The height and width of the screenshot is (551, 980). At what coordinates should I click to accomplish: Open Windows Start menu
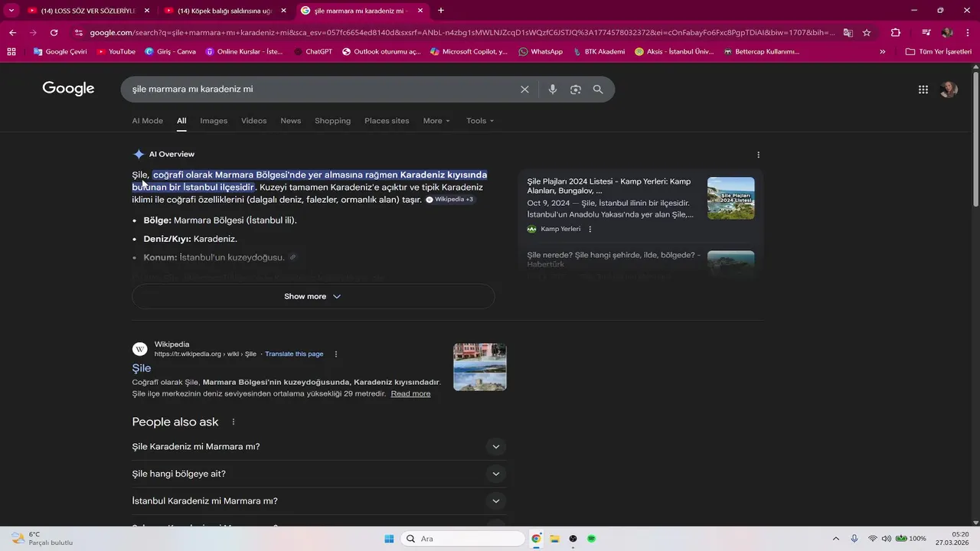tap(389, 539)
